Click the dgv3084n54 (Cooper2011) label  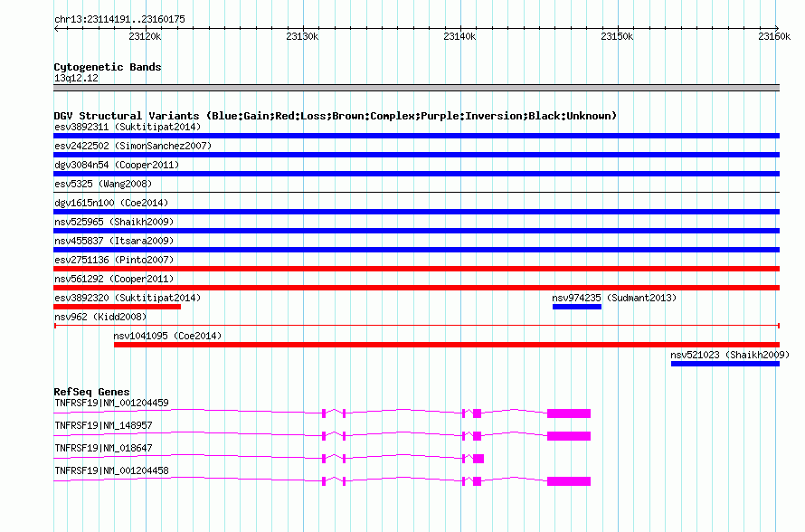[117, 165]
